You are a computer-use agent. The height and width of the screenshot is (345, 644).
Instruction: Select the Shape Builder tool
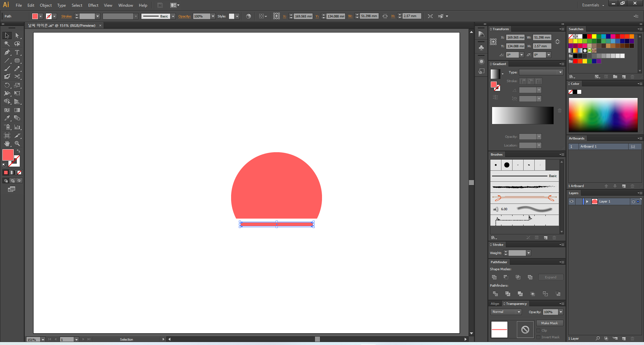point(7,102)
